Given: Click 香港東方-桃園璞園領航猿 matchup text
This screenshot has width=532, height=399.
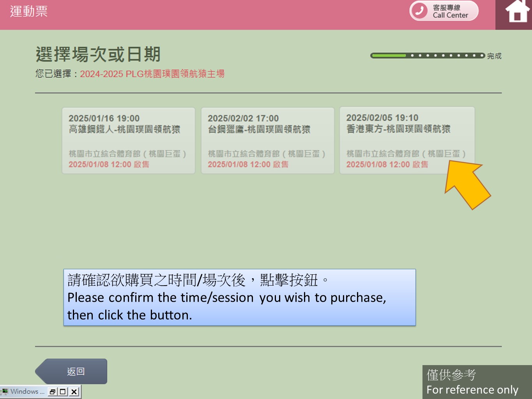Looking at the screenshot, I should click(x=398, y=129).
